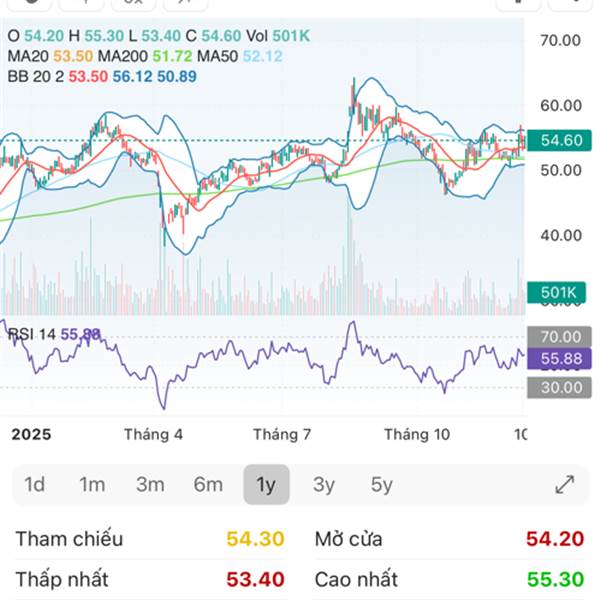600x600 pixels.
Task: Click the 501K volume tag on axis
Action: point(559,293)
